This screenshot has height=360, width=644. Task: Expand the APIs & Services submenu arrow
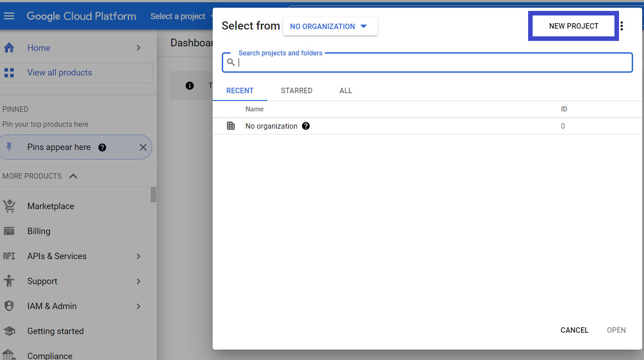[x=139, y=256]
